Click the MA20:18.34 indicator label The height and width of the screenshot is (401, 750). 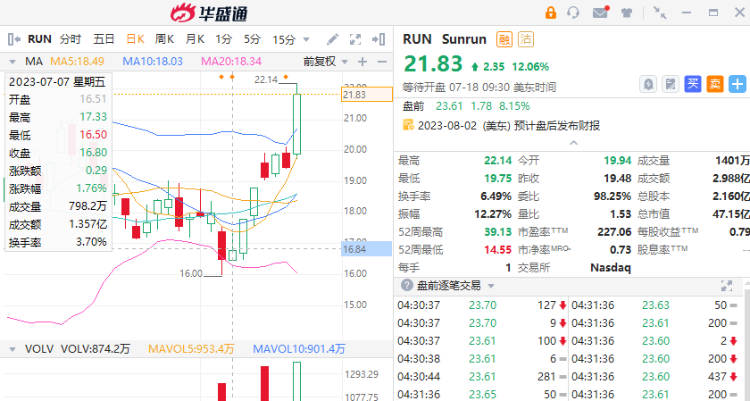point(232,61)
